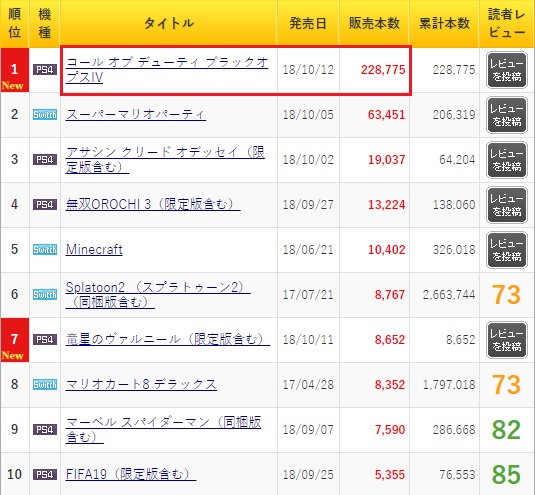Open the Call of Duty Black Ops IV title link

(167, 70)
